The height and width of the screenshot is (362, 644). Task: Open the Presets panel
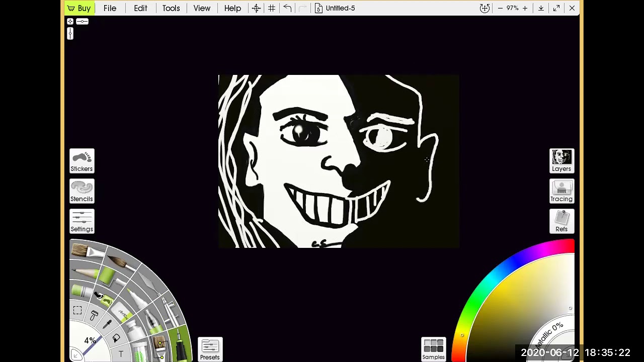coord(210,349)
